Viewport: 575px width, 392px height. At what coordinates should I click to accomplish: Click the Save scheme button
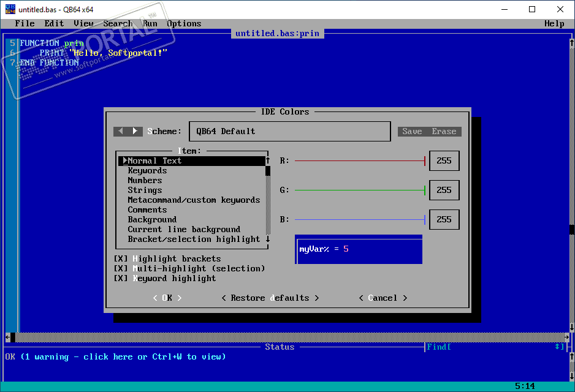click(412, 131)
